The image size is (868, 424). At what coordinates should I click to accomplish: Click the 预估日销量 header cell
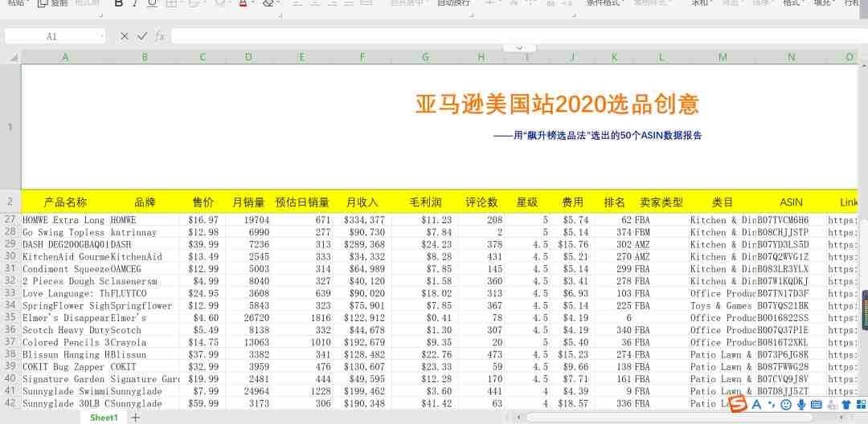click(301, 202)
